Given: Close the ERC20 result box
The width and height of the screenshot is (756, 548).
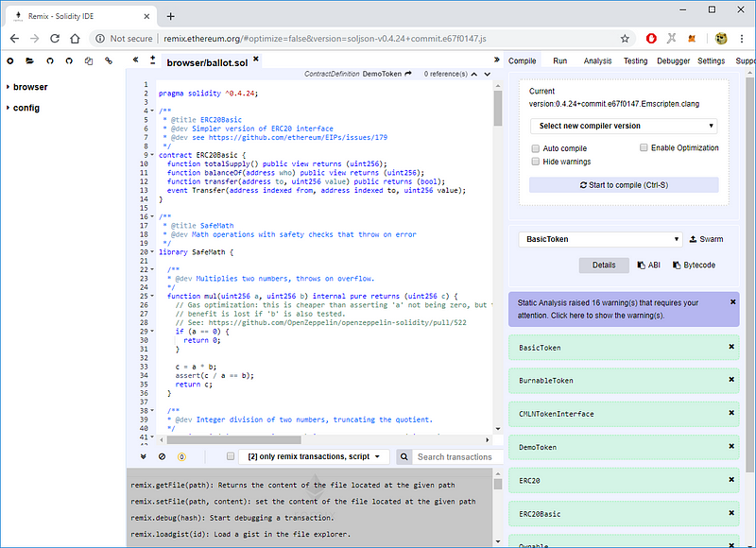Looking at the screenshot, I should 731,480.
